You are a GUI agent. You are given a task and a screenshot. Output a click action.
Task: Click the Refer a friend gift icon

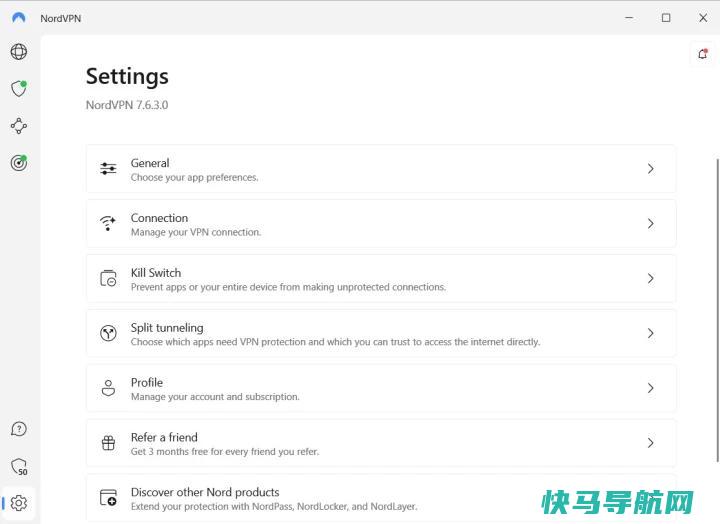[x=108, y=443]
